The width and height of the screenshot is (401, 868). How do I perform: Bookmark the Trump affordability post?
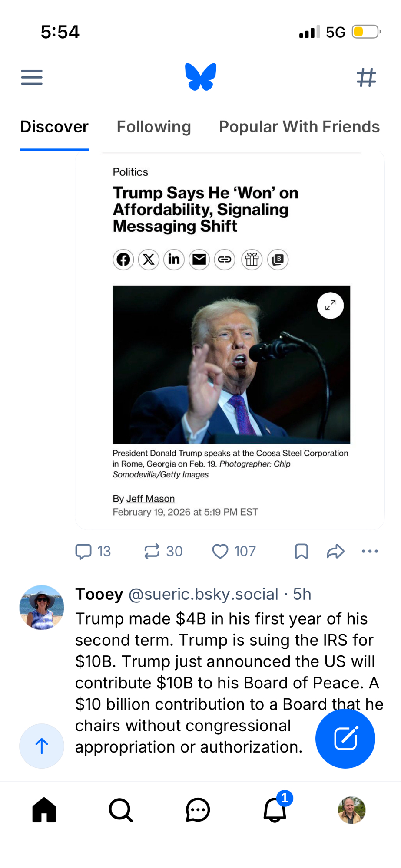pos(301,551)
